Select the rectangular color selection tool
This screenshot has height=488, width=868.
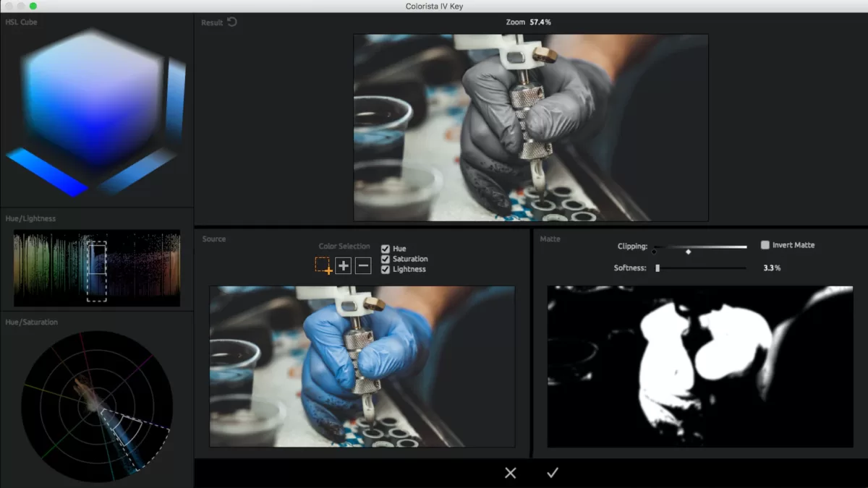(x=323, y=266)
